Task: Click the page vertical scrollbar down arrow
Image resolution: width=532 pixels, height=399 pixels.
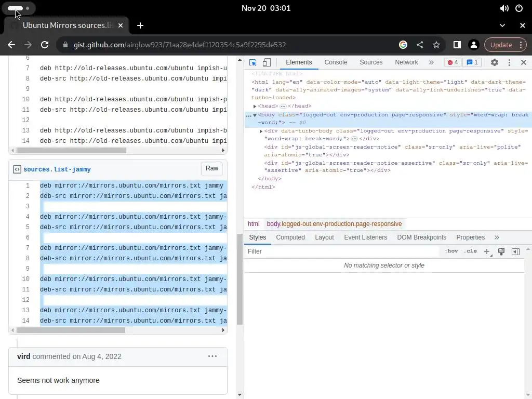Action: [x=240, y=395]
